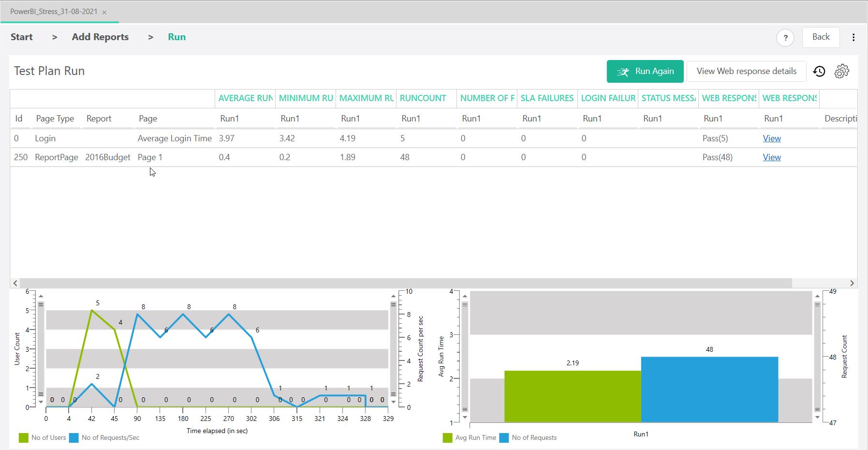Screen dimensions: 868x450
Task: Click the RUNCOUNT column header
Action: click(423, 98)
